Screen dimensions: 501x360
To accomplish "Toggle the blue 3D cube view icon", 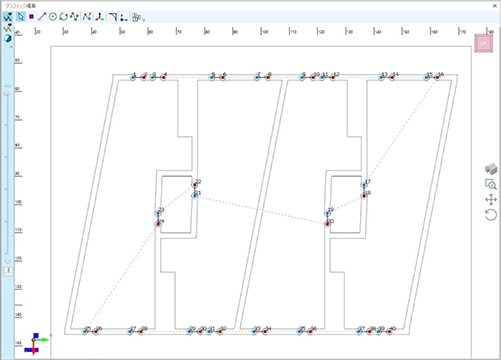I will tap(8, 38).
